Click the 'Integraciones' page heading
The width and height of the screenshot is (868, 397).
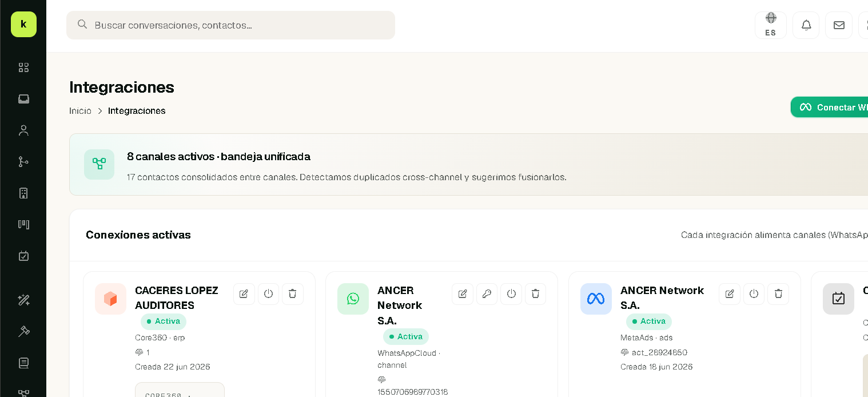(x=122, y=87)
